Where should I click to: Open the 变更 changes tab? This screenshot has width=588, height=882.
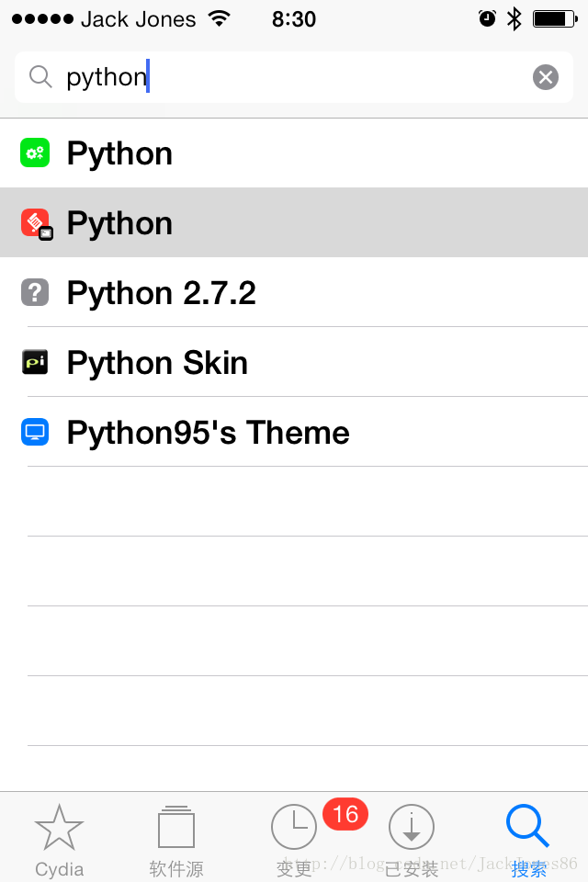point(294,840)
